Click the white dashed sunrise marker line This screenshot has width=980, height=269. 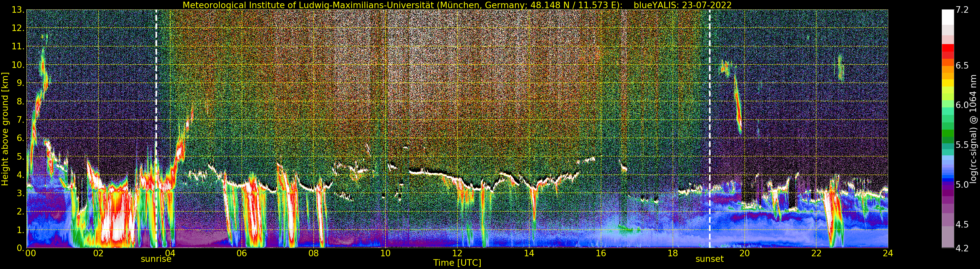click(156, 129)
